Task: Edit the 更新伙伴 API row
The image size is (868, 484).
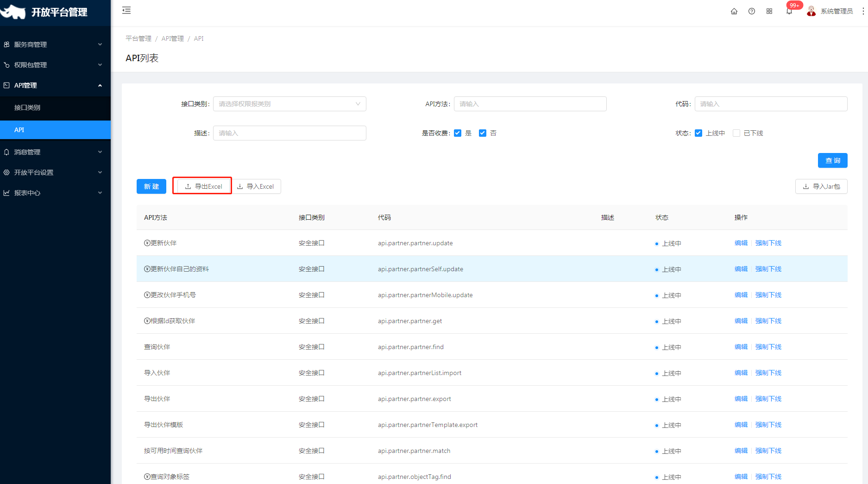Action: pyautogui.click(x=741, y=243)
